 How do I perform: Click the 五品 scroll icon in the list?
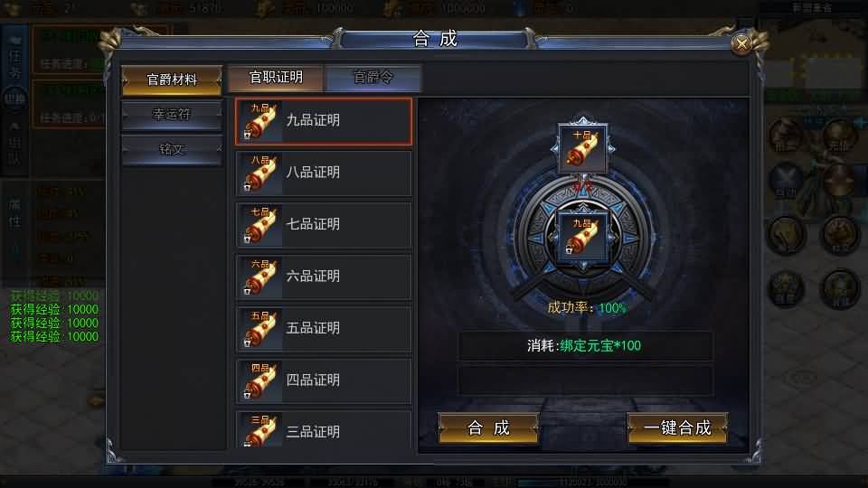pyautogui.click(x=260, y=329)
